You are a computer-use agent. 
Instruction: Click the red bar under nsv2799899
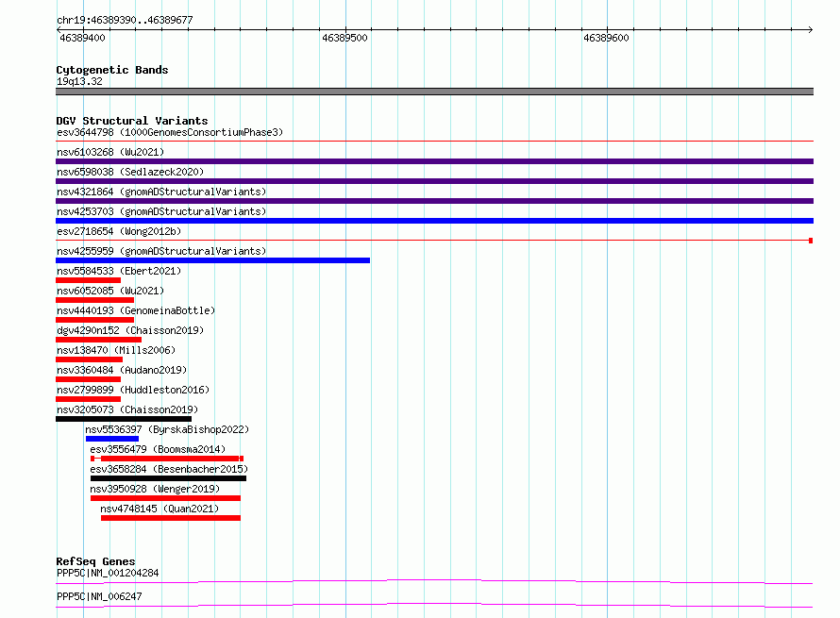89,399
